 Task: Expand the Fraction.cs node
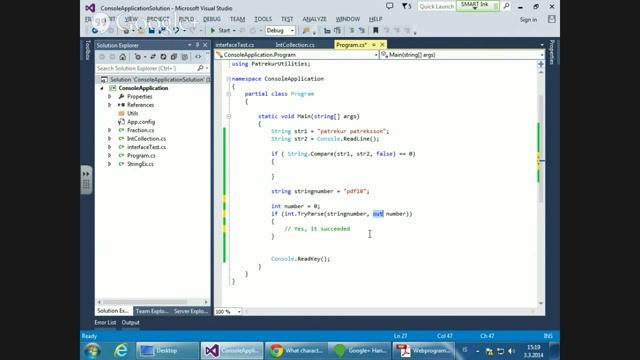(109, 130)
